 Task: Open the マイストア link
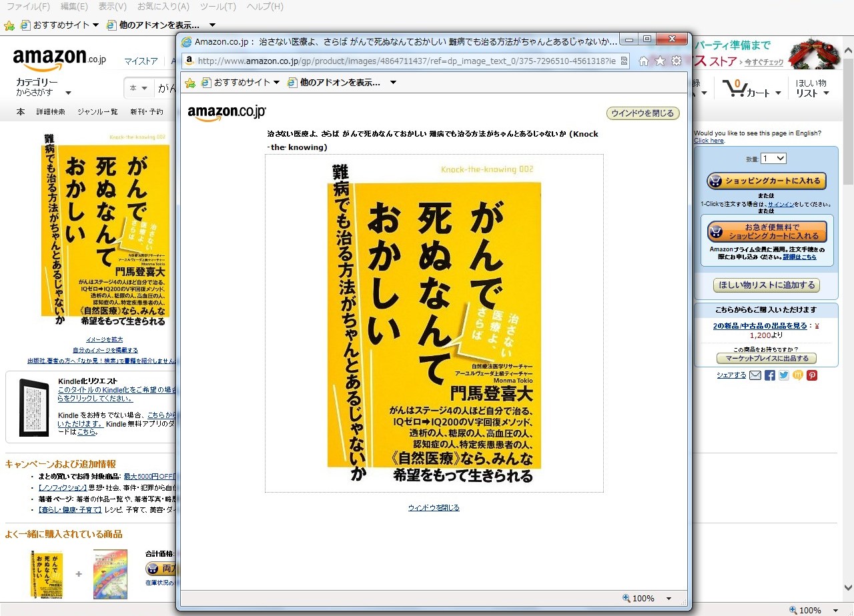tap(141, 61)
